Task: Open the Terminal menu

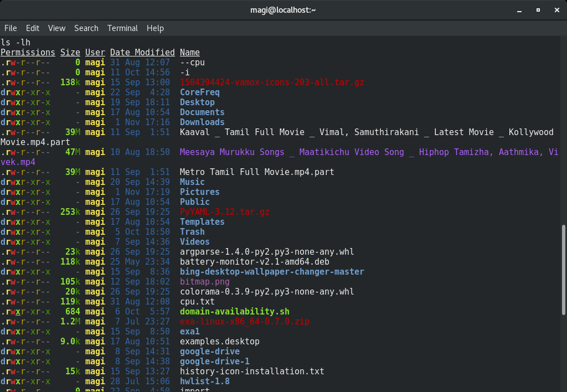Action: pos(122,28)
